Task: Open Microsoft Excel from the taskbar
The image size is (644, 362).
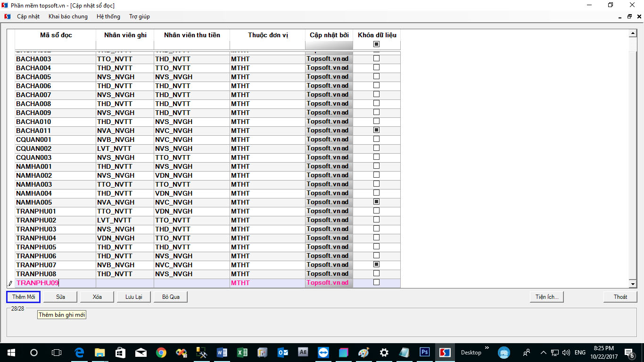Action: tap(242, 352)
